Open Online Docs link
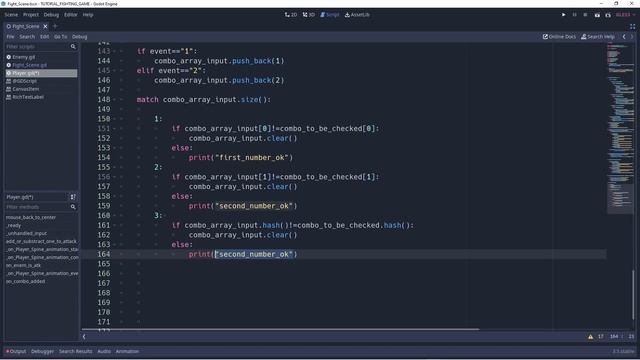The image size is (640, 360). [x=559, y=37]
